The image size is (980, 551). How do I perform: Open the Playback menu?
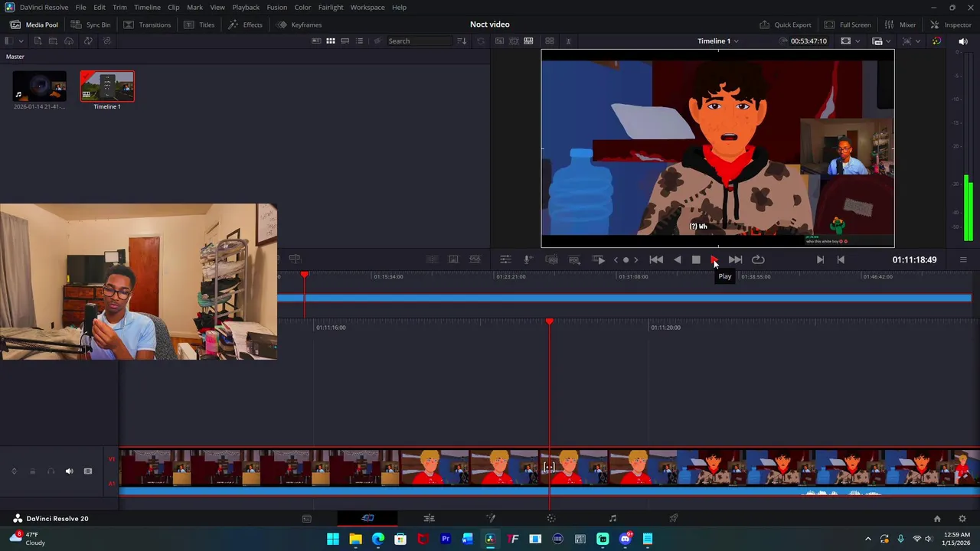tap(246, 7)
